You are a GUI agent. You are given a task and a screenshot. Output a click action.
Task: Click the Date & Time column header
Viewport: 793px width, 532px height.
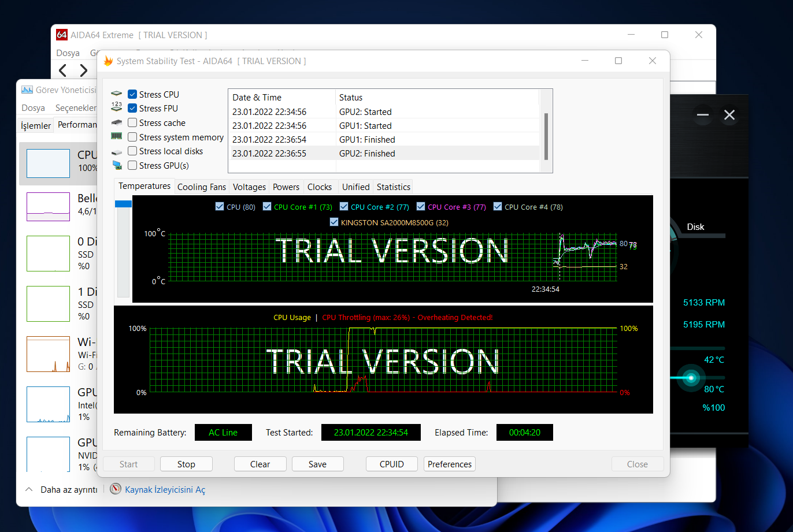[282, 97]
